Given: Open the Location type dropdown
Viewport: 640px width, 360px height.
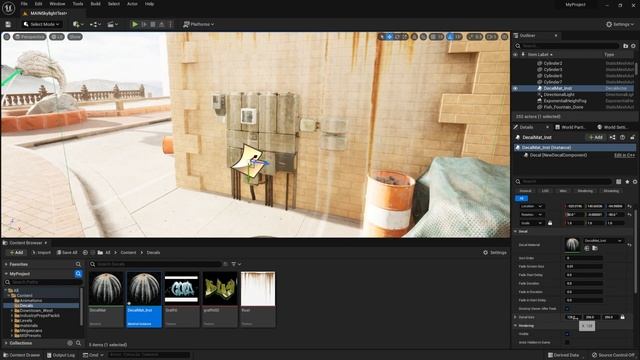Looking at the screenshot, I should [531, 206].
